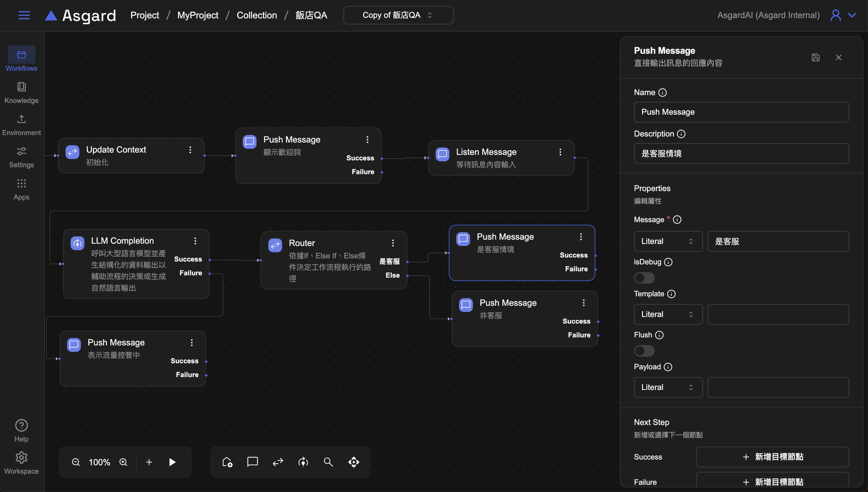The height and width of the screenshot is (492, 868).
Task: Open the Template Literal dropdown
Action: click(668, 314)
